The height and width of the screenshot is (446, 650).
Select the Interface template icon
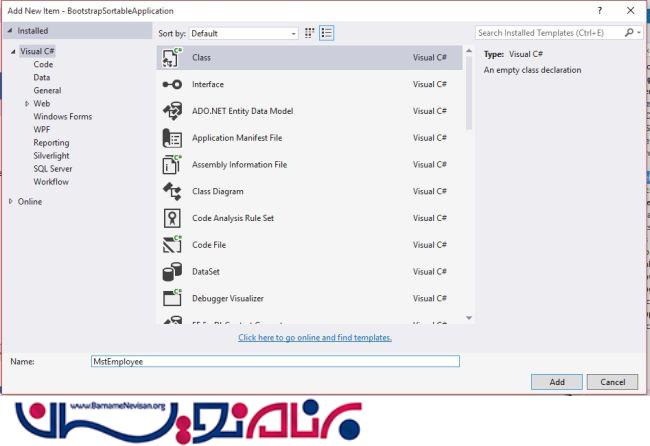click(172, 85)
